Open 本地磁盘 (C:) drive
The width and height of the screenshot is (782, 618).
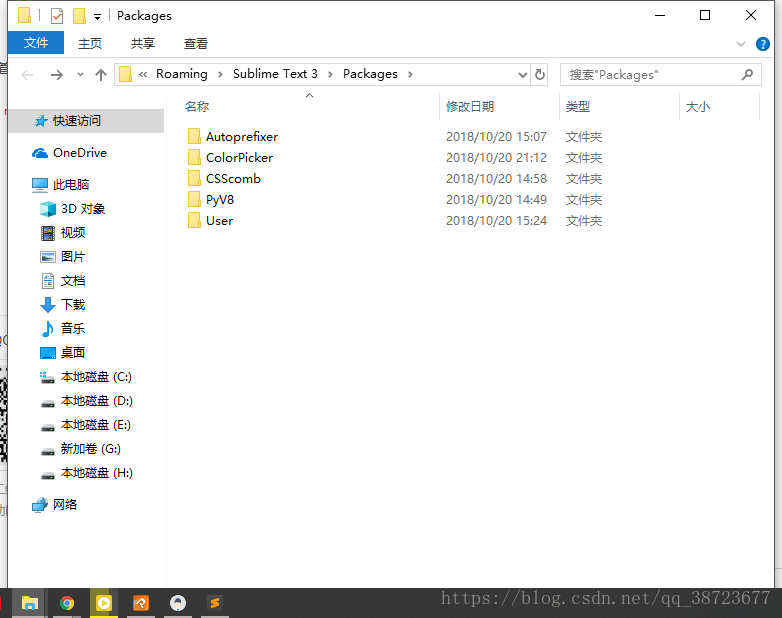pyautogui.click(x=96, y=377)
